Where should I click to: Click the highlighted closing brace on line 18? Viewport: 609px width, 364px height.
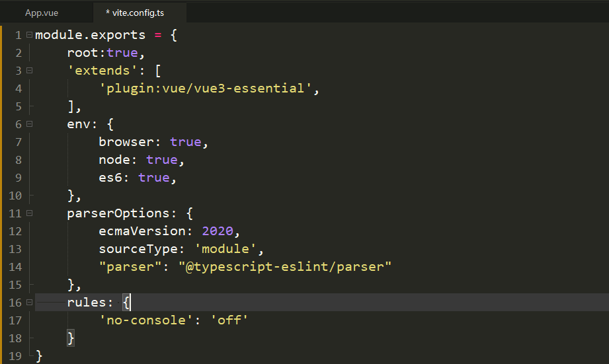coord(71,338)
